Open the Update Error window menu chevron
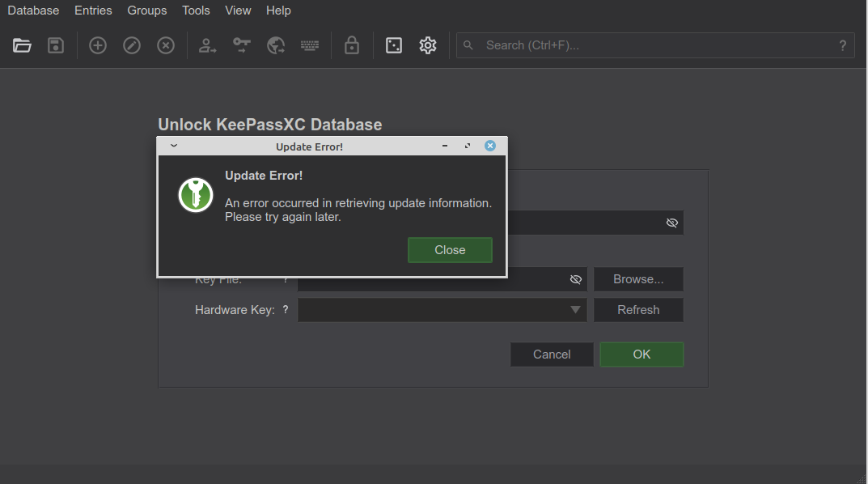Viewport: 868px width, 484px height. pos(174,146)
